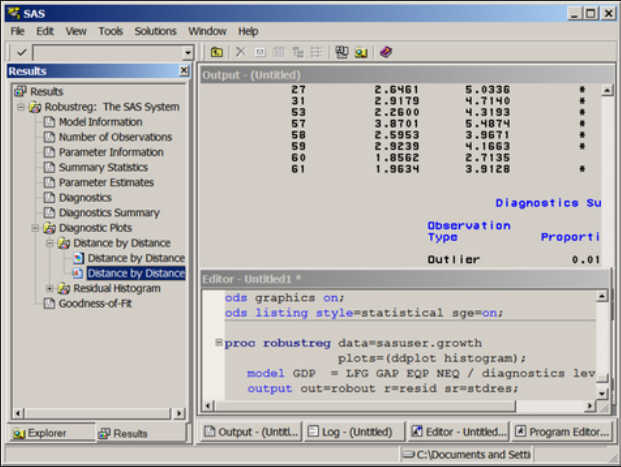Select the Distance by Distance folder

click(122, 243)
